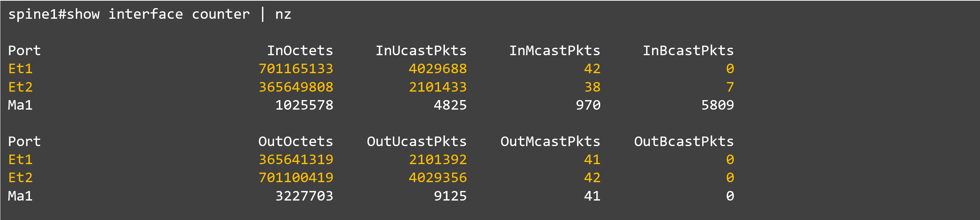Viewport: 980px width, 220px height.
Task: Click the InBcastPkts column header
Action: tap(688, 51)
